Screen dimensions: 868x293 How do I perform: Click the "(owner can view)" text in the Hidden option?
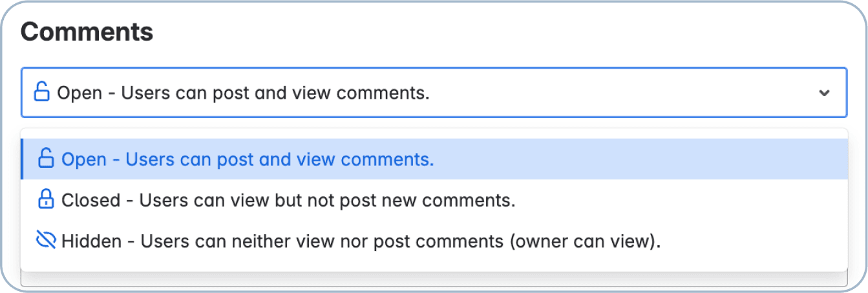pyautogui.click(x=586, y=241)
